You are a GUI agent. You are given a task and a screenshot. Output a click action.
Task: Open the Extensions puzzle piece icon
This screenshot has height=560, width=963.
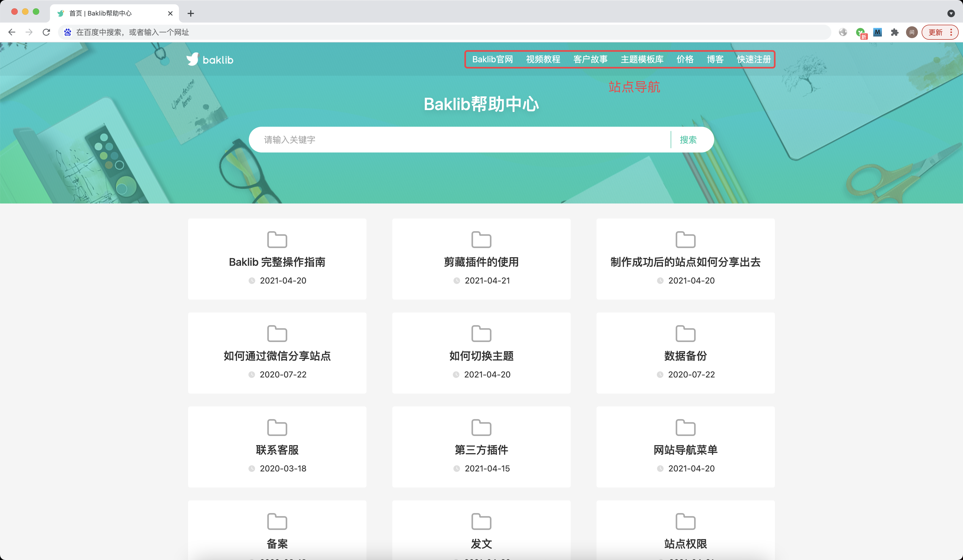[894, 32]
